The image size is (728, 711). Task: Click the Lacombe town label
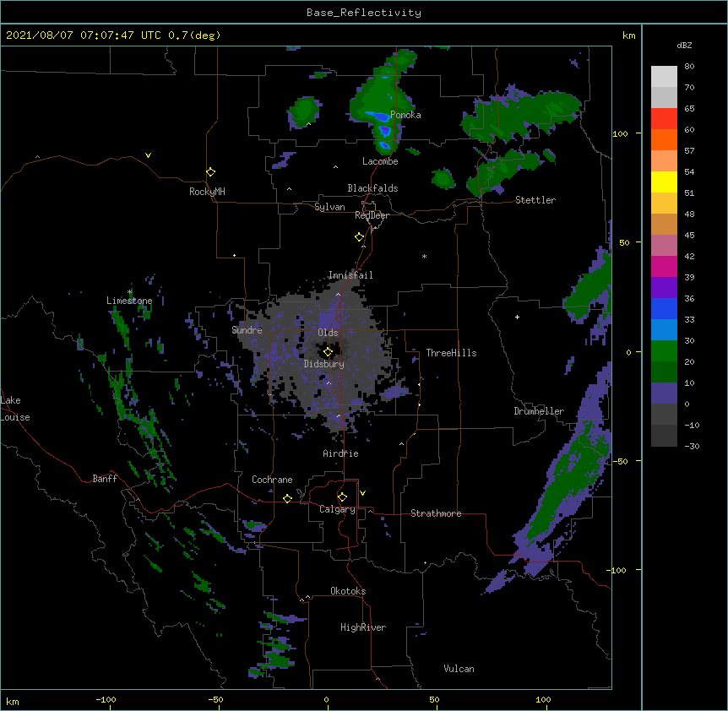coord(380,161)
